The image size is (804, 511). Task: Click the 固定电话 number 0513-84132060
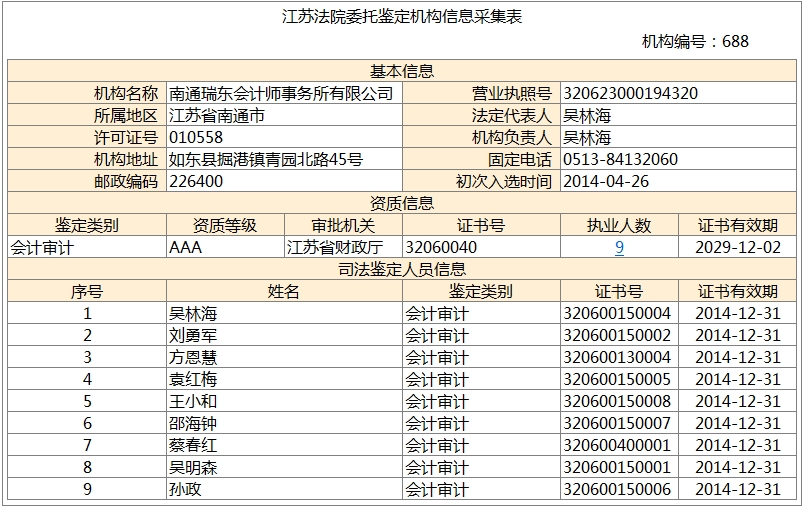[x=620, y=160]
